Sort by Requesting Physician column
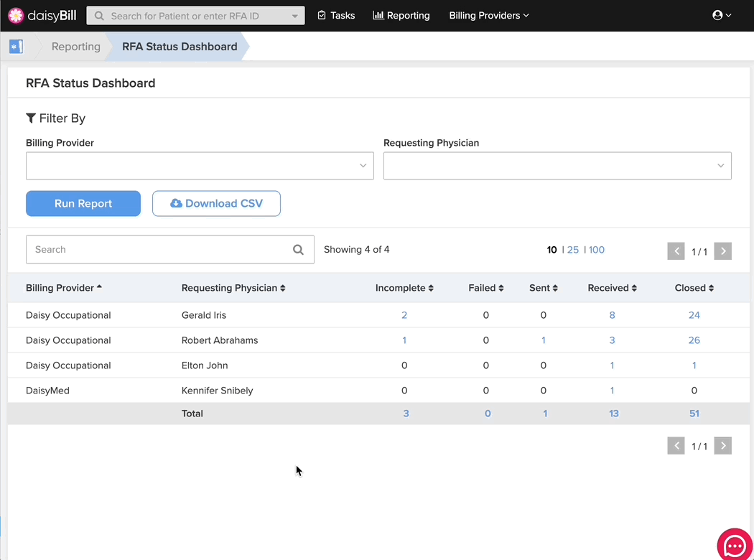 pyautogui.click(x=233, y=288)
